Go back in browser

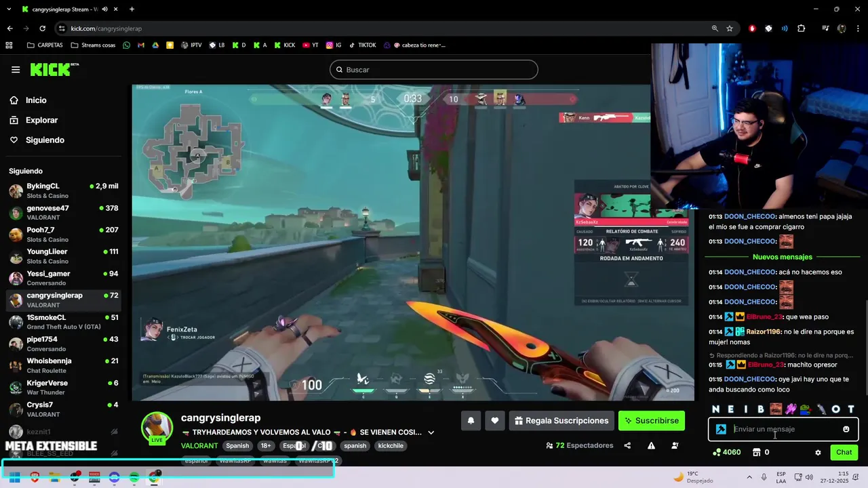pyautogui.click(x=9, y=28)
